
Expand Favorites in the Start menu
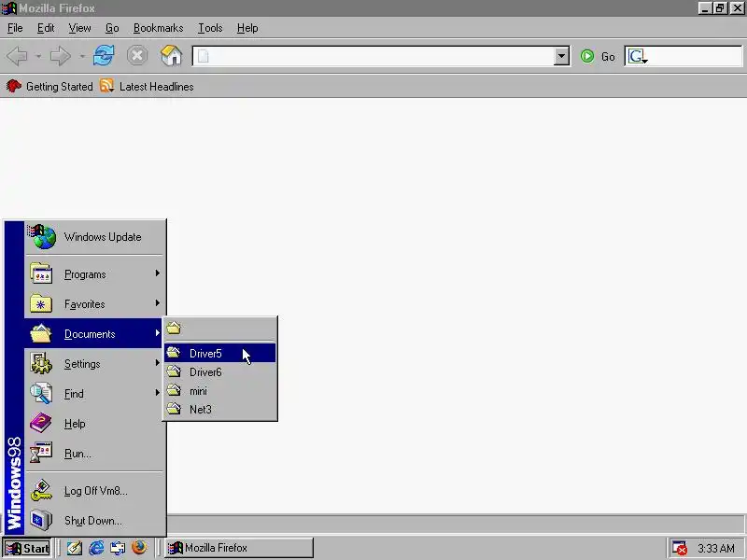click(94, 304)
